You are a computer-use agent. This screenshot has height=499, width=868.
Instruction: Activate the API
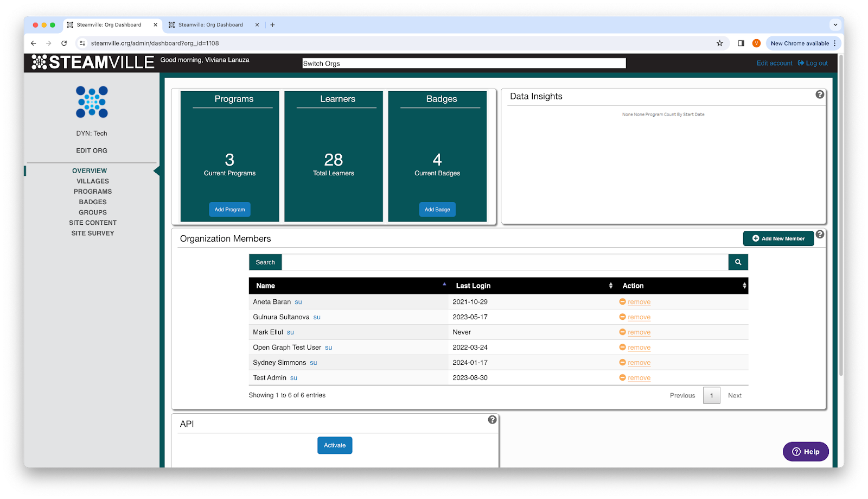335,445
